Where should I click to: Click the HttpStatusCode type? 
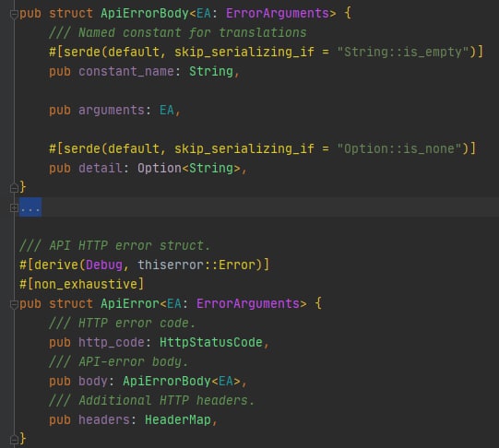point(211,343)
